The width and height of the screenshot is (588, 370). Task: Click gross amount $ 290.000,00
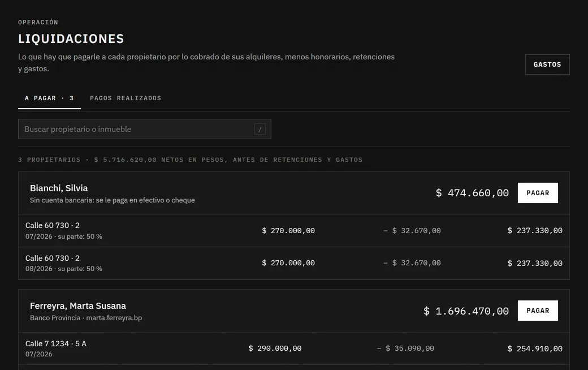pyautogui.click(x=275, y=349)
